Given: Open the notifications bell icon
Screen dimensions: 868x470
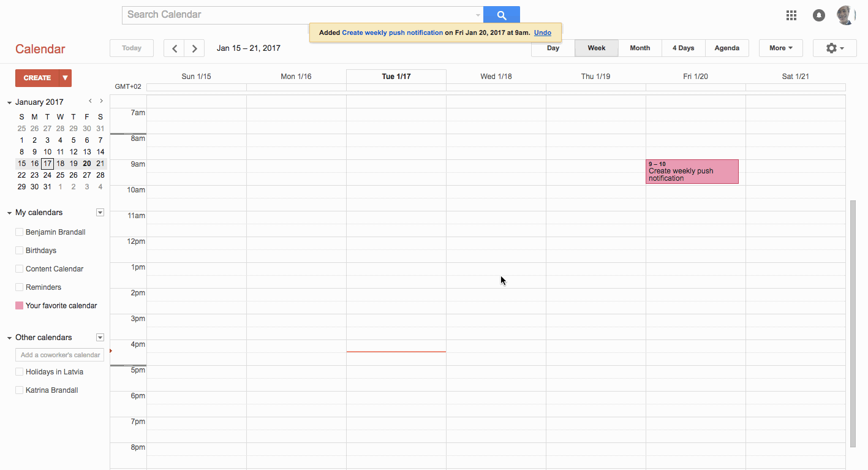Looking at the screenshot, I should pyautogui.click(x=819, y=15).
